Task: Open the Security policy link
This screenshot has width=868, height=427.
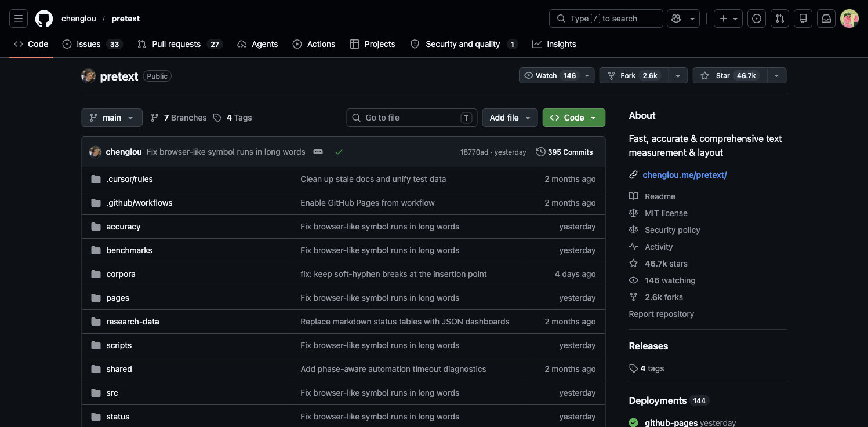Action: click(x=672, y=230)
